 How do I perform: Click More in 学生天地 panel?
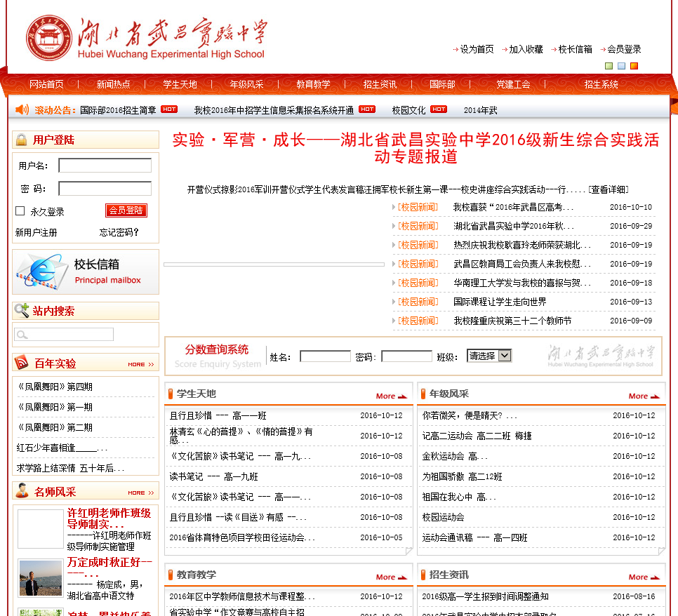392,396
